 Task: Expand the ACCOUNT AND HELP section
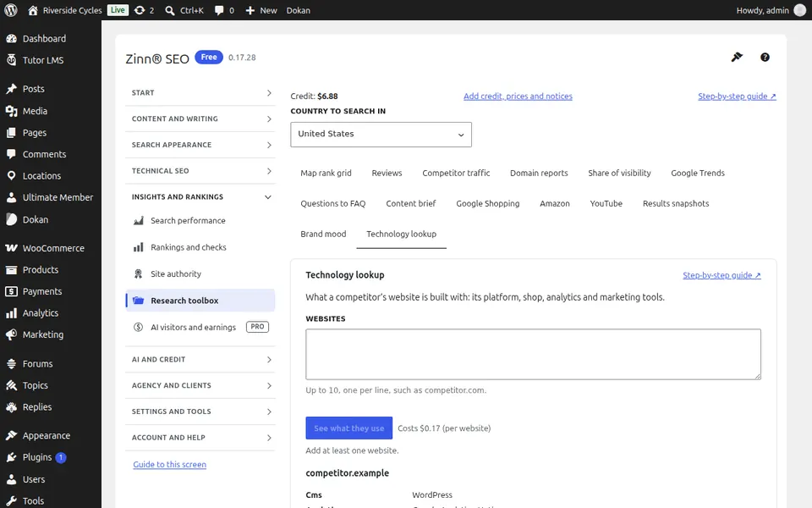(x=200, y=438)
